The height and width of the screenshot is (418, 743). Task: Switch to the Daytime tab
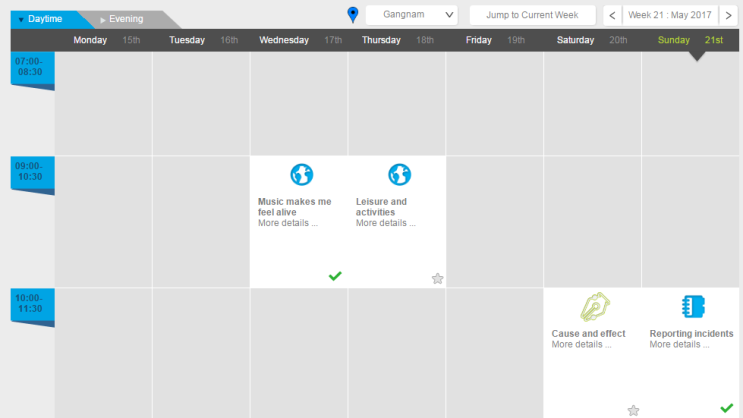45,19
